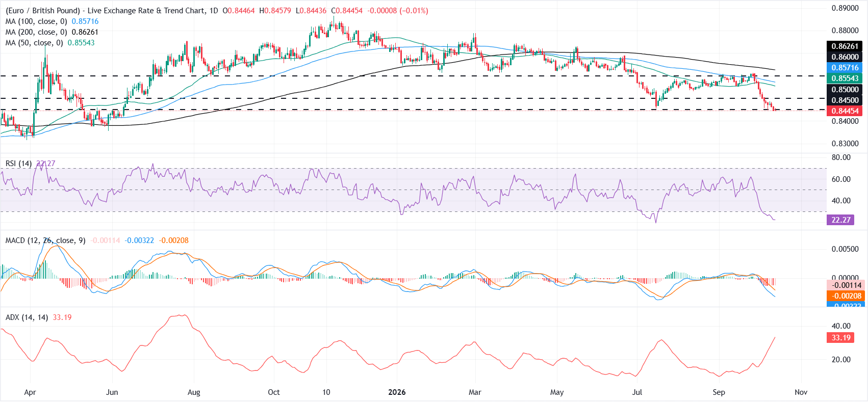
Task: Click the Aug date label on time axis
Action: click(194, 392)
